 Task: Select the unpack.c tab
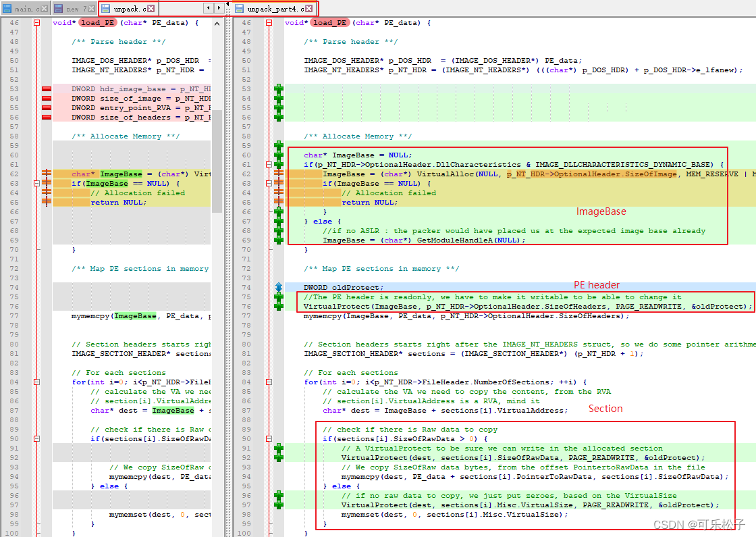point(128,9)
